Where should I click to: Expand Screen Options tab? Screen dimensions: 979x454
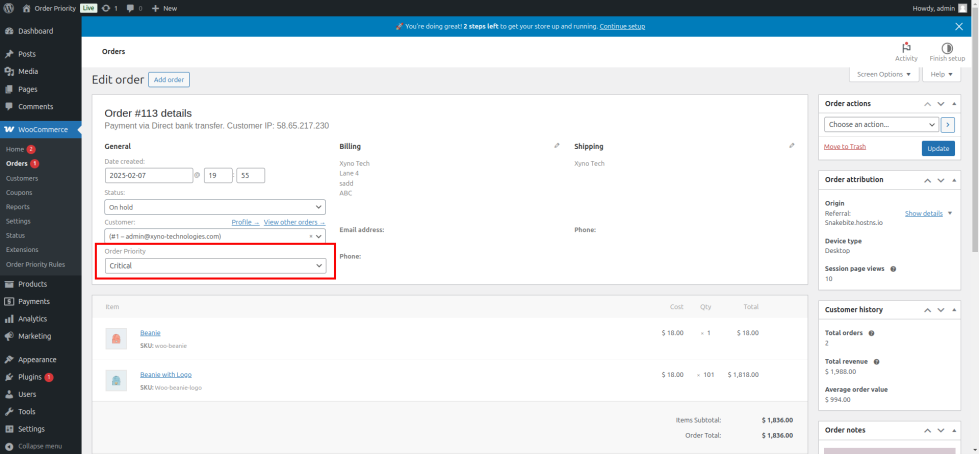click(x=883, y=74)
